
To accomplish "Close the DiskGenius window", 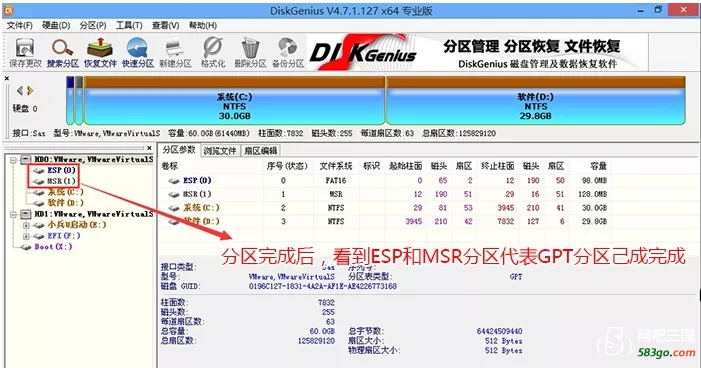I will tap(684, 9).
